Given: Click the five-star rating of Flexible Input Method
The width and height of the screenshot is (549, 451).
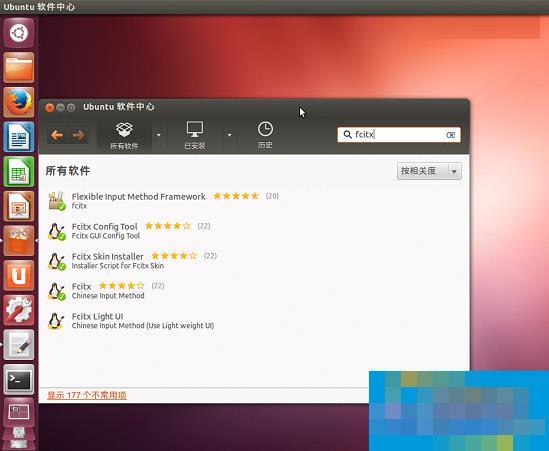Looking at the screenshot, I should point(236,196).
